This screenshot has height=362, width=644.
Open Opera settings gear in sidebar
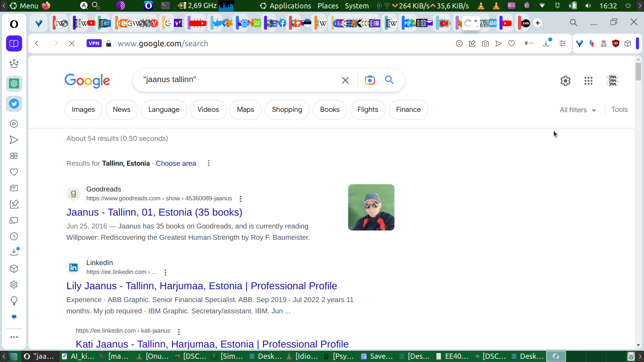[14, 285]
